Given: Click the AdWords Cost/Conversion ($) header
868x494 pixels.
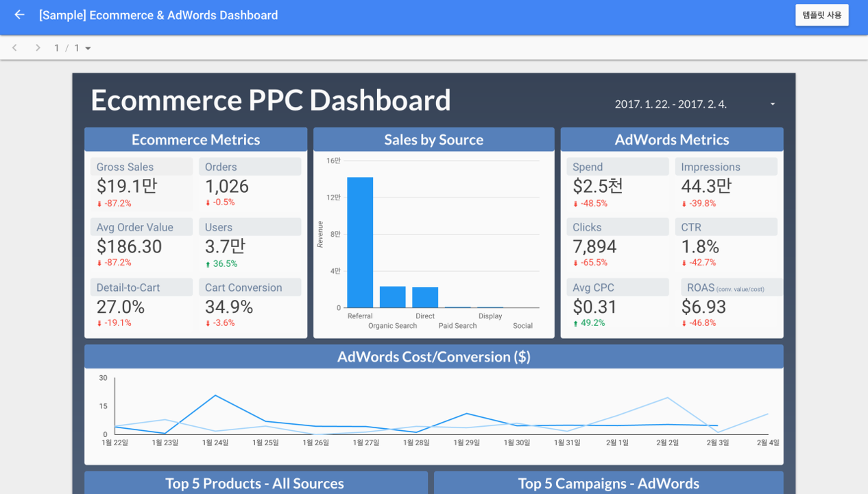Looking at the screenshot, I should [x=434, y=357].
